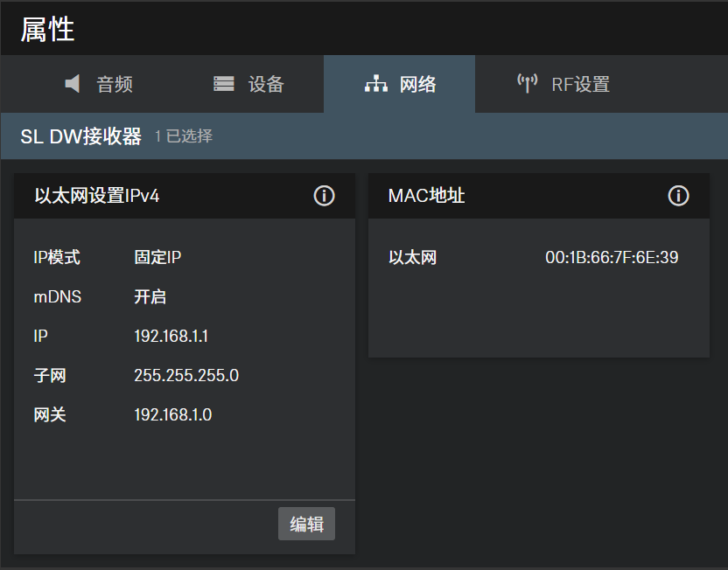Select the gateway value 192.168.1.0
The width and height of the screenshot is (728, 570).
pyautogui.click(x=172, y=414)
